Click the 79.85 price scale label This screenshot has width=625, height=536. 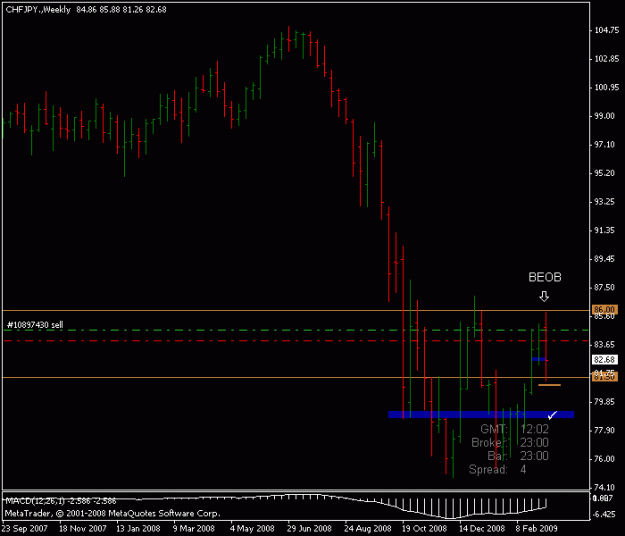tap(604, 402)
